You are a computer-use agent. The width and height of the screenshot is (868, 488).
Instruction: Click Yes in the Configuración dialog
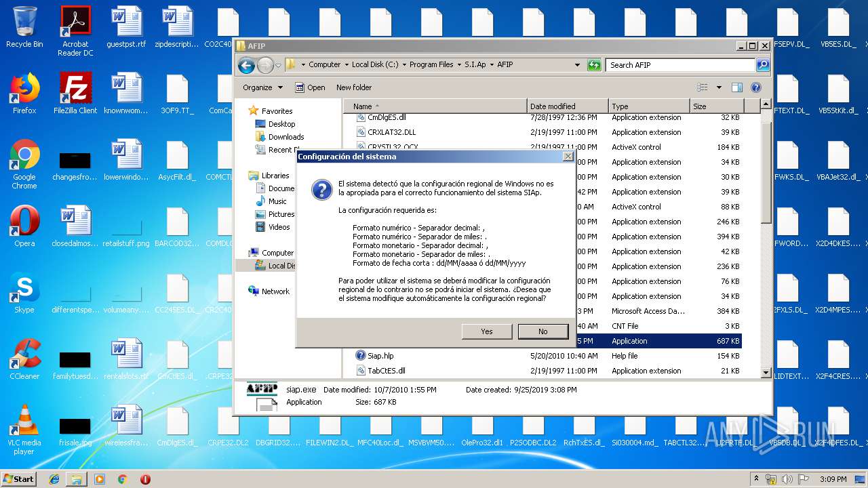[487, 331]
